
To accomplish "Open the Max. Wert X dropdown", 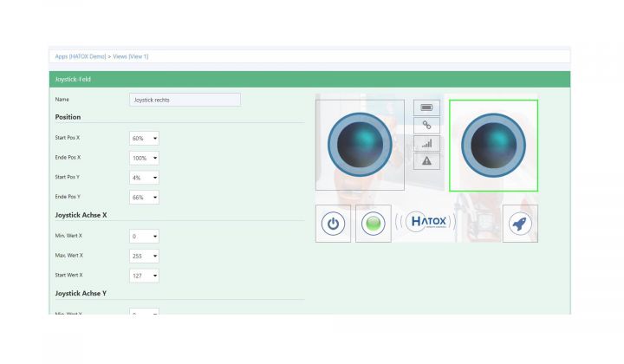I will click(144, 256).
